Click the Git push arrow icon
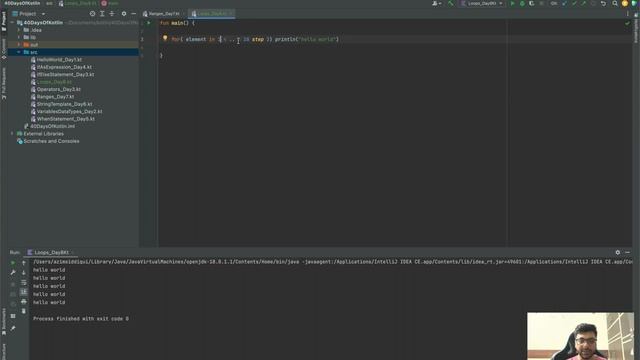 coord(584,4)
